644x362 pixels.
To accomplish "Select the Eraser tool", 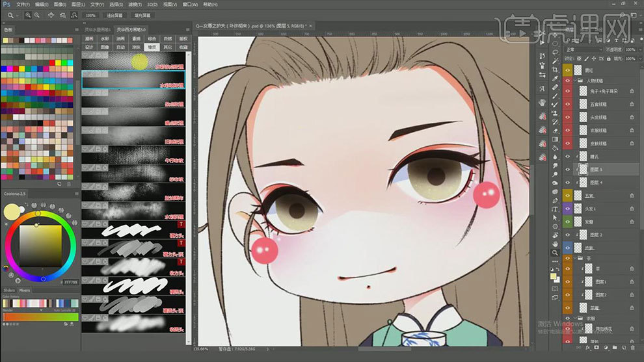I will (x=556, y=131).
